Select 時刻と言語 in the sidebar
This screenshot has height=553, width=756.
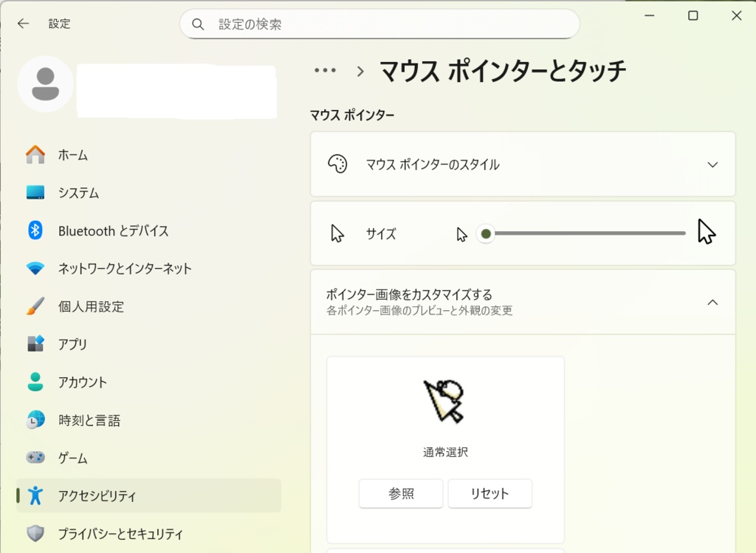coord(35,419)
